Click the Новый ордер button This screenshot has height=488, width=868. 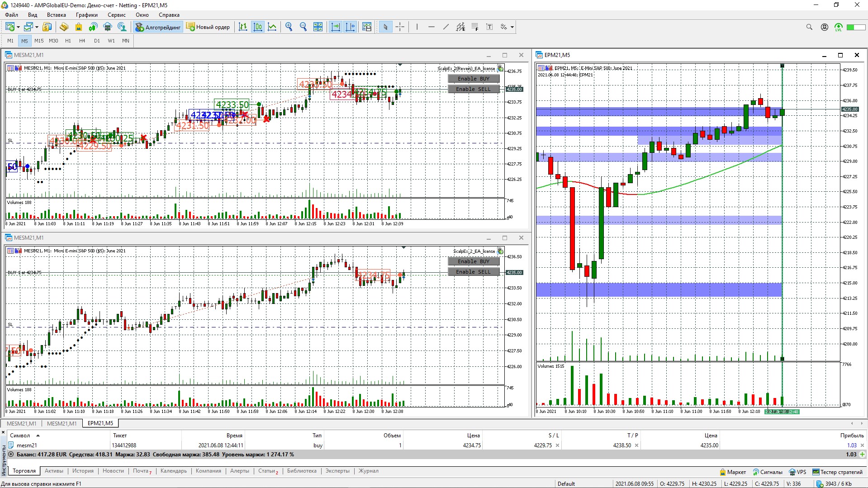point(208,27)
